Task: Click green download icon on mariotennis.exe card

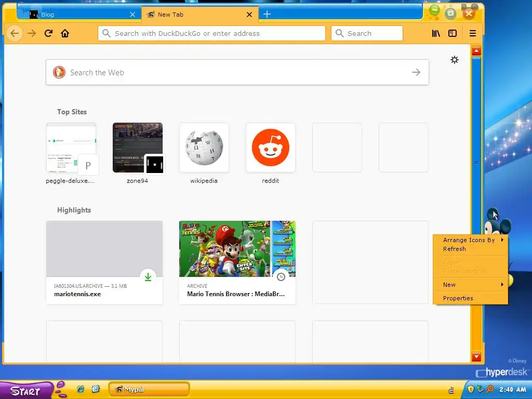Action: pos(148,277)
